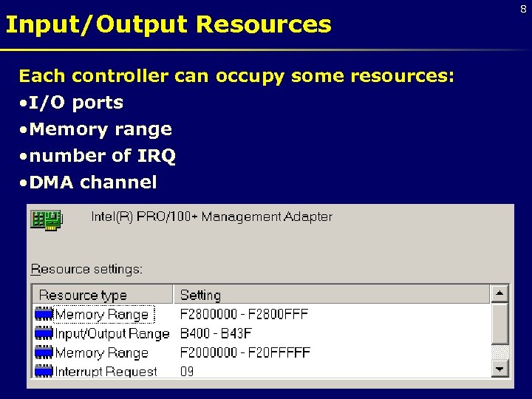Select the second Memory Range row label

[102, 353]
